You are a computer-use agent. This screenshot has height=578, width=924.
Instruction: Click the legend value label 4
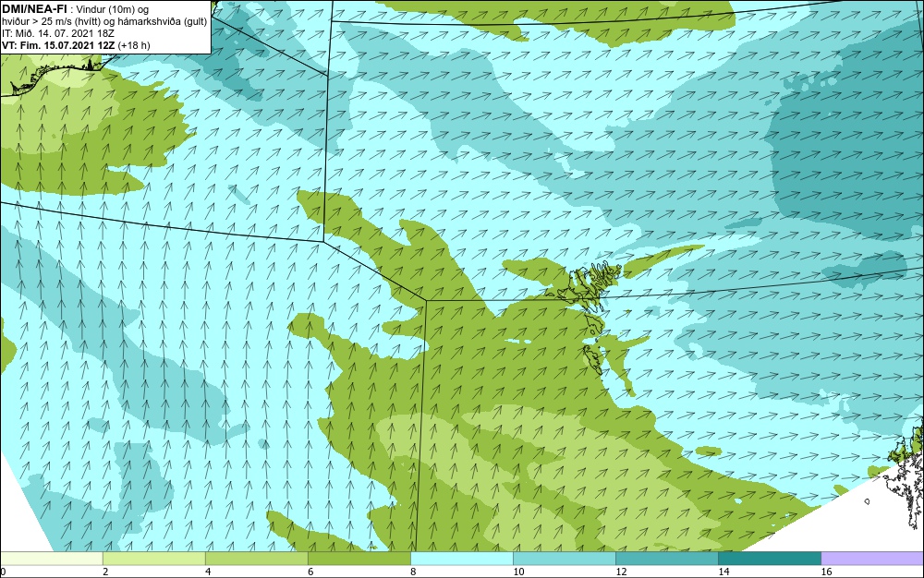pos(208,572)
